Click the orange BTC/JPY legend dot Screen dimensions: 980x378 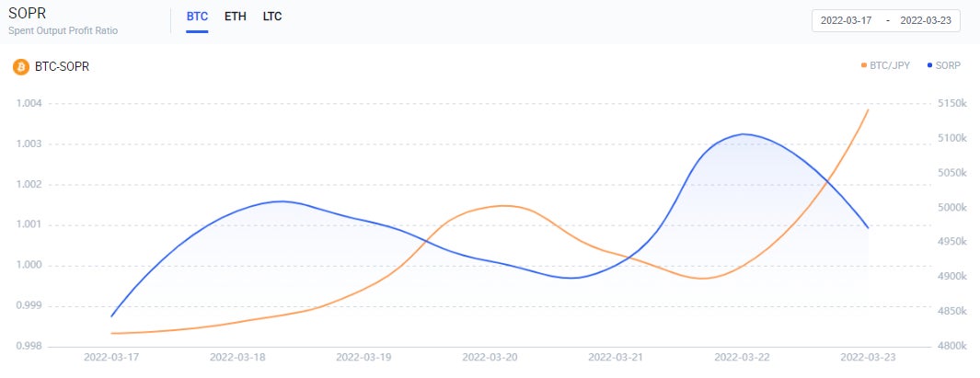coord(864,65)
